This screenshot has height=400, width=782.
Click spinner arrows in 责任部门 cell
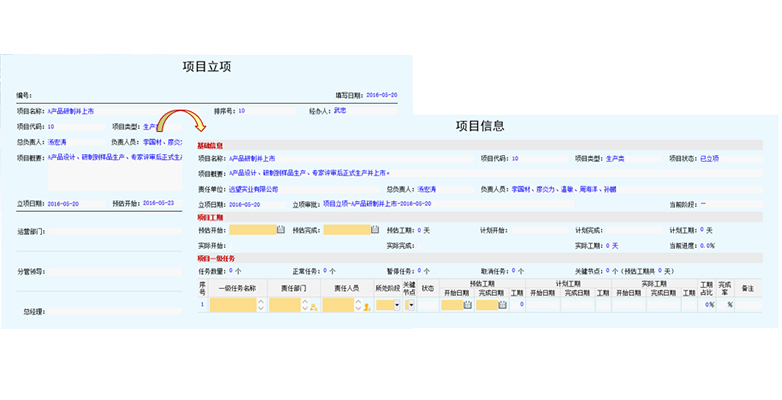(x=303, y=305)
